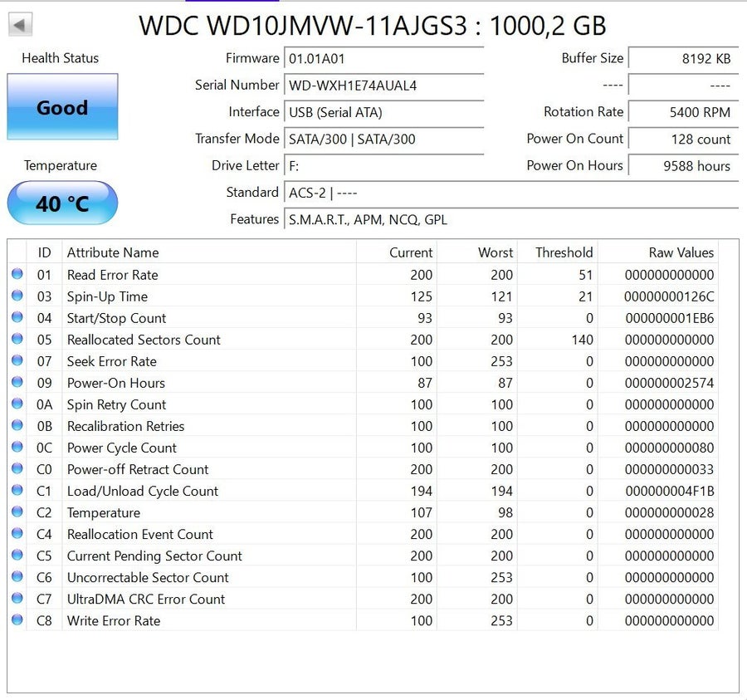Viewport: 747px width, 700px height.
Task: Click raw value 000000004F1B
Action: [669, 492]
